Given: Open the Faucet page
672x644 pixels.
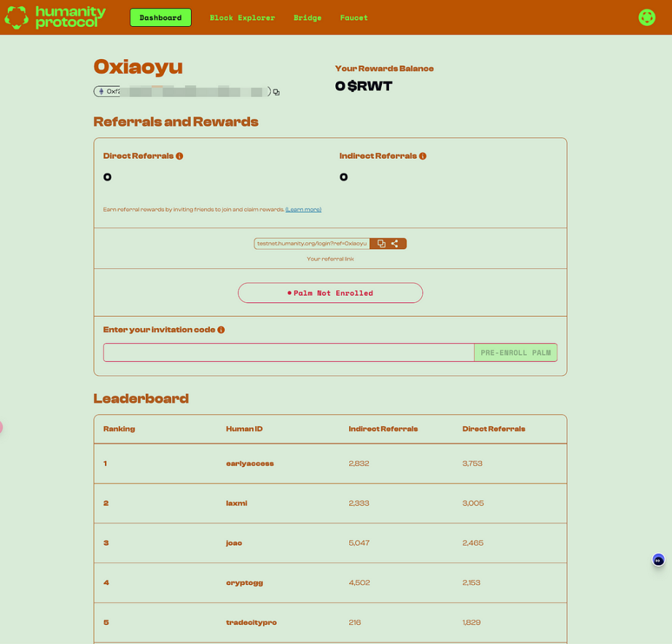Looking at the screenshot, I should (353, 17).
